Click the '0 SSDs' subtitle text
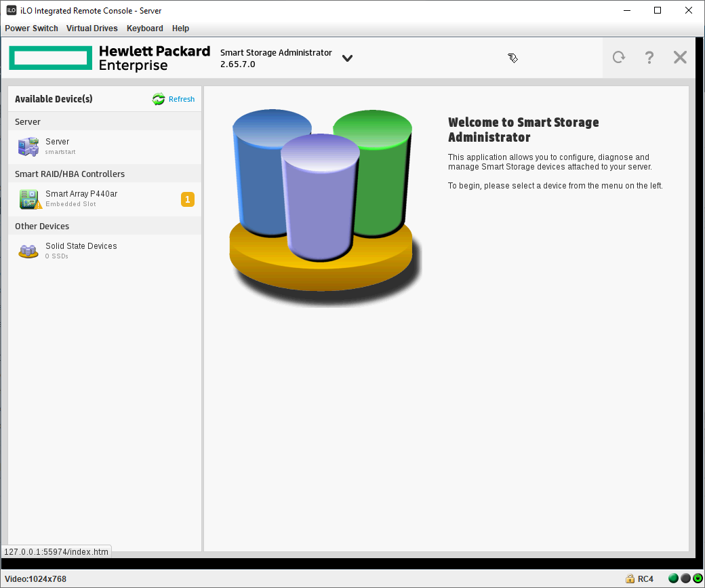This screenshot has width=705, height=588. click(57, 256)
